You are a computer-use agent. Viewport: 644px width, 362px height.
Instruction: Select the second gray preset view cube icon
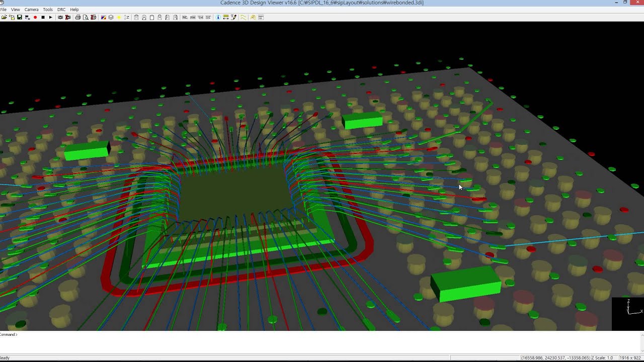(144, 17)
